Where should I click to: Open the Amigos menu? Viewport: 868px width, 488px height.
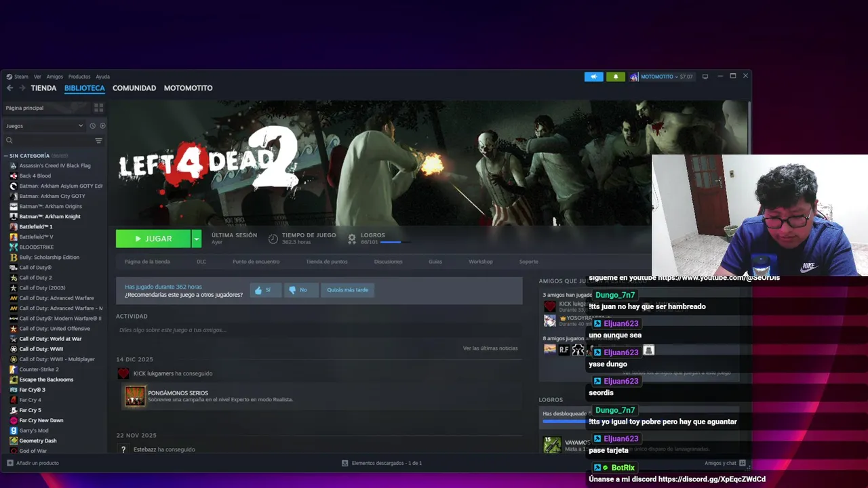pyautogui.click(x=54, y=77)
